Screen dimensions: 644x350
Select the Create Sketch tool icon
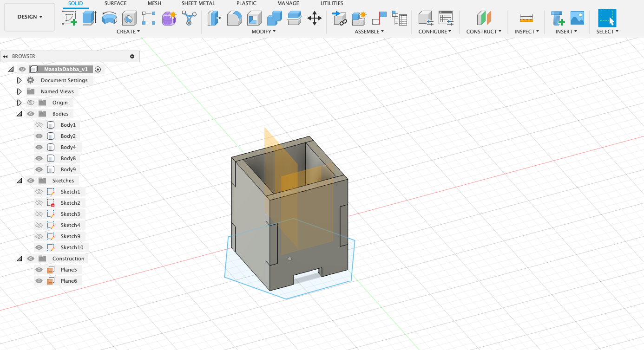[x=70, y=18]
